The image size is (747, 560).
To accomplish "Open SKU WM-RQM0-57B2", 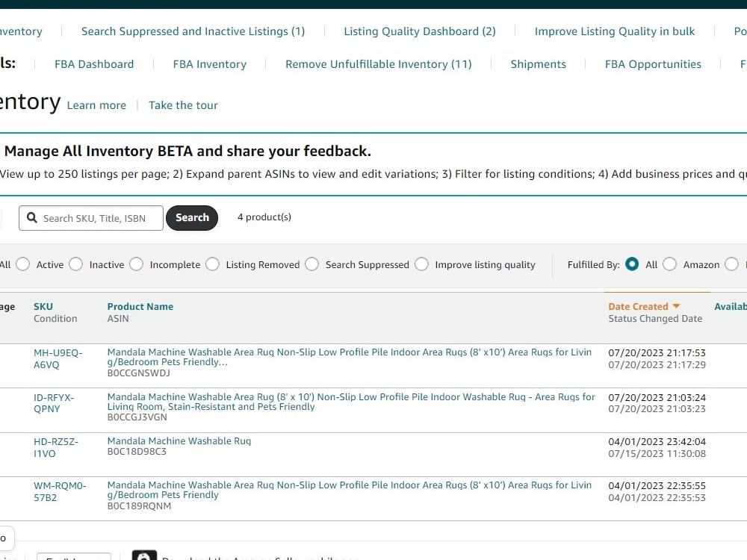I will point(60,491).
